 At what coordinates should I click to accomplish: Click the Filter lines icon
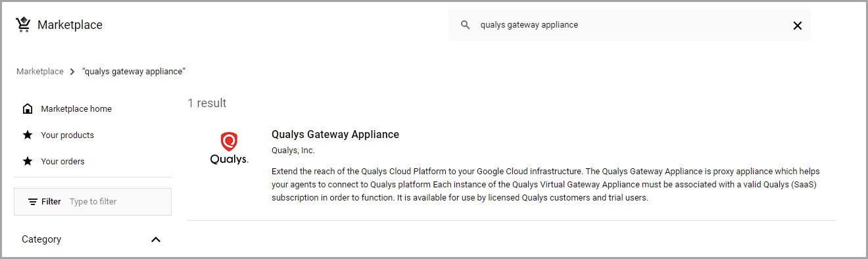coord(33,202)
